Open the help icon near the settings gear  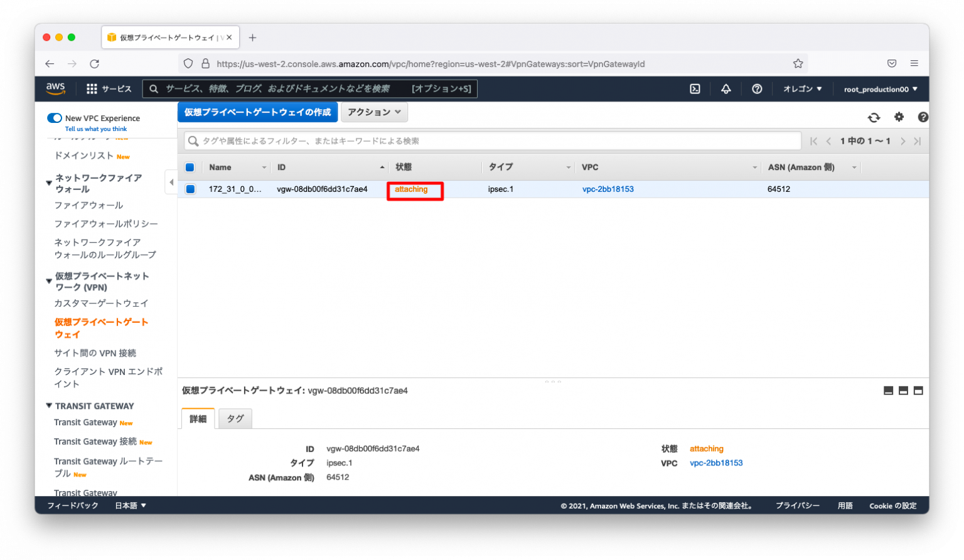click(x=923, y=117)
